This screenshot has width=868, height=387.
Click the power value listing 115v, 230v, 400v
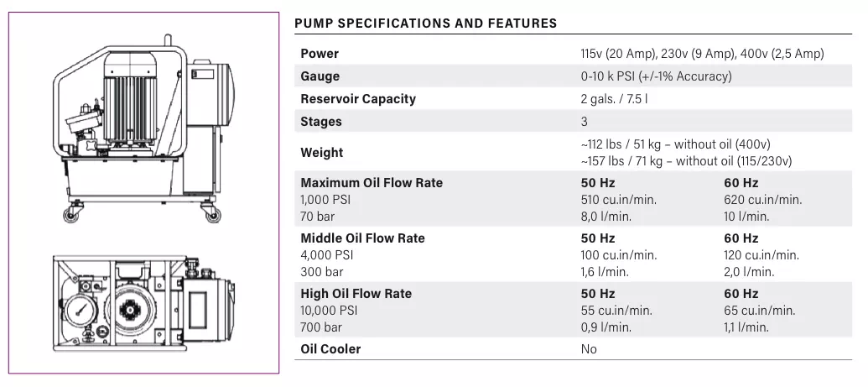pyautogui.click(x=702, y=54)
